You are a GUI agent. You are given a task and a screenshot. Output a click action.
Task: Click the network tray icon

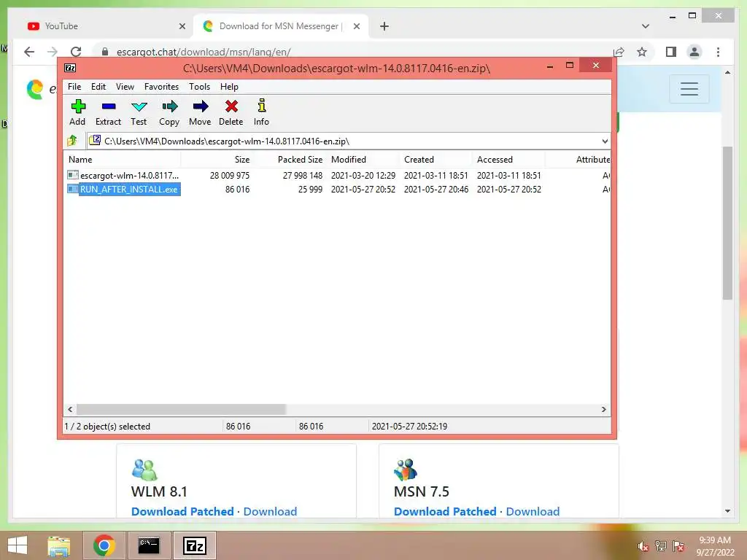pyautogui.click(x=661, y=546)
